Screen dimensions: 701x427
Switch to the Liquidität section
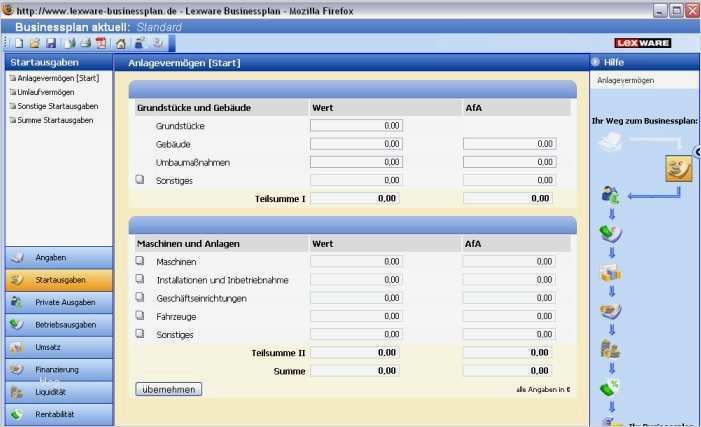pyautogui.click(x=59, y=392)
